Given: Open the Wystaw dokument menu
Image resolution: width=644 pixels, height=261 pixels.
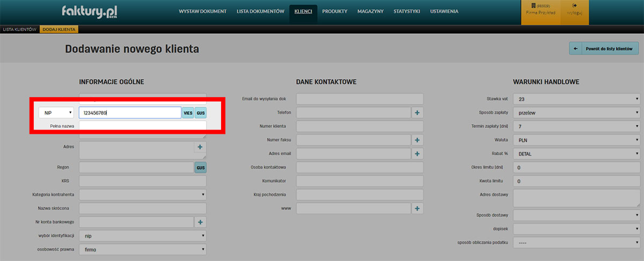Looking at the screenshot, I should (x=203, y=11).
